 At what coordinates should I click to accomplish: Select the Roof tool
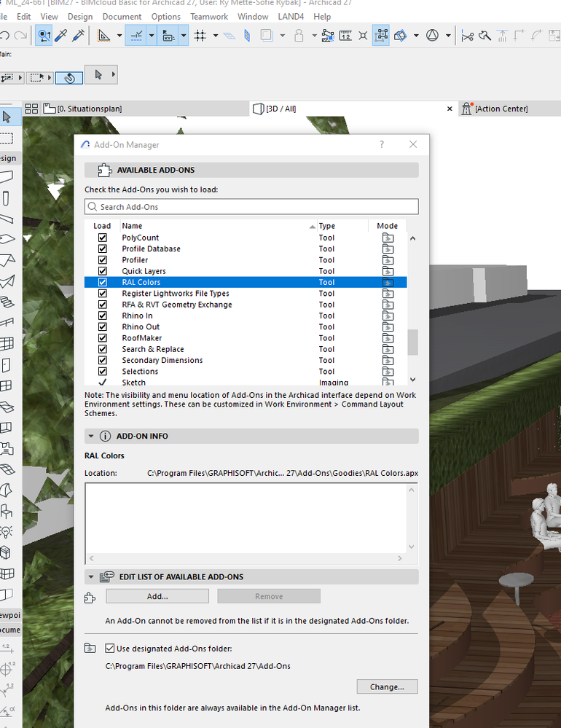point(7,260)
